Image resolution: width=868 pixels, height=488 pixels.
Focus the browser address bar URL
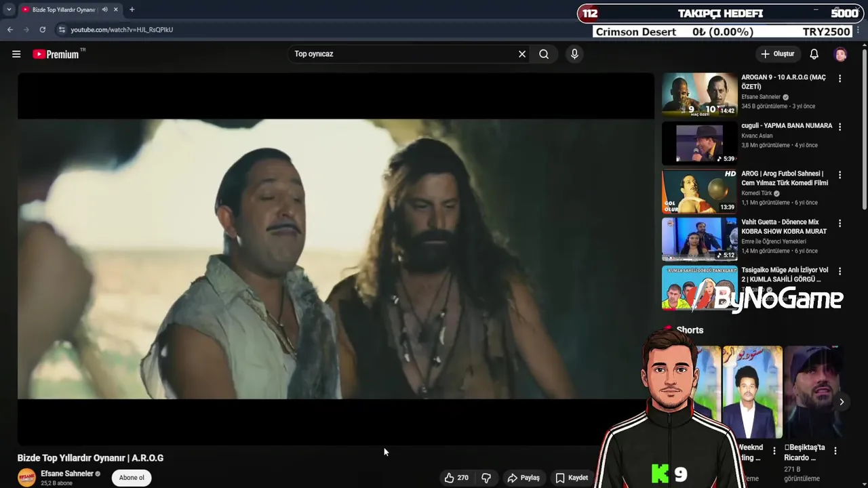coord(122,30)
